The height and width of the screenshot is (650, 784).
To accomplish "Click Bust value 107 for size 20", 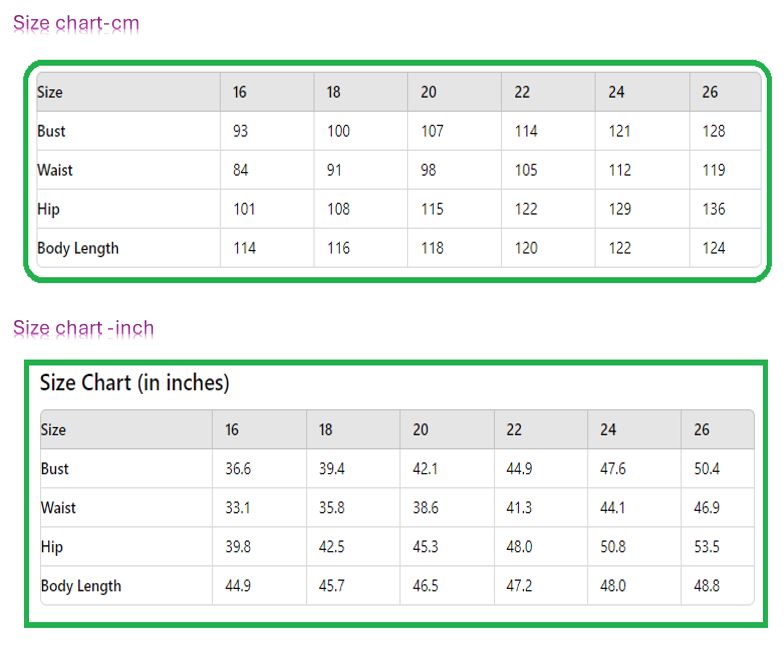I will pos(432,131).
